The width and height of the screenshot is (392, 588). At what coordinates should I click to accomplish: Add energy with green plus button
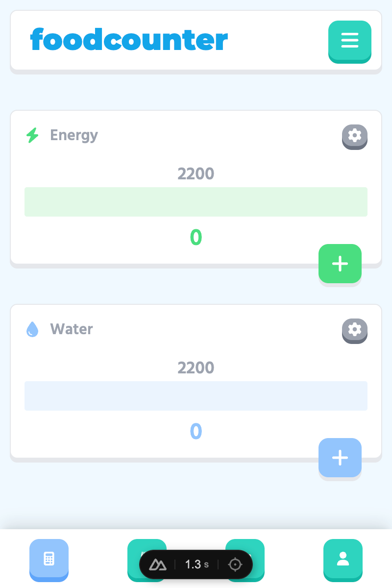(x=340, y=264)
